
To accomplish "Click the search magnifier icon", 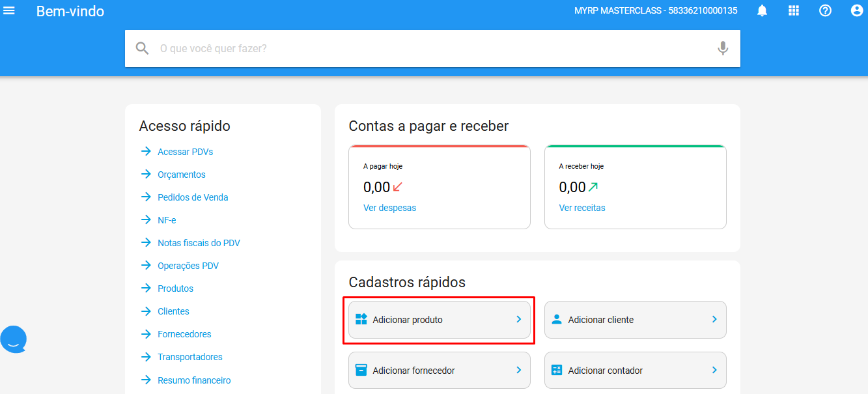I will point(142,48).
